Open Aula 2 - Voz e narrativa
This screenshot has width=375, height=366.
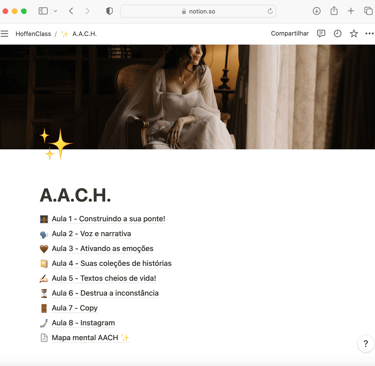coord(91,234)
